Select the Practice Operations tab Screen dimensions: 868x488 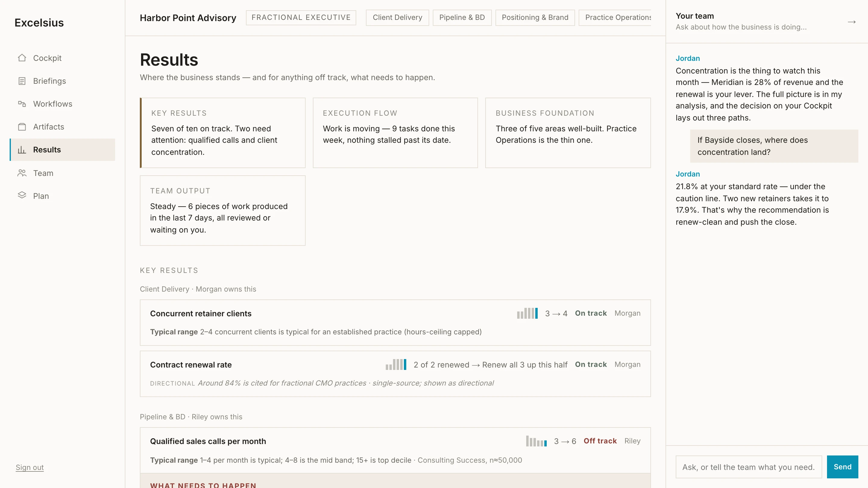click(615, 17)
